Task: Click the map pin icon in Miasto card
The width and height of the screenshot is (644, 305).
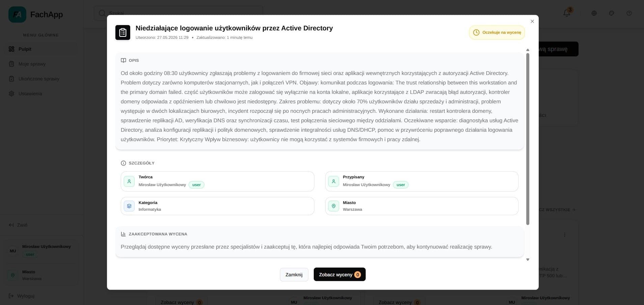Action: point(334,206)
